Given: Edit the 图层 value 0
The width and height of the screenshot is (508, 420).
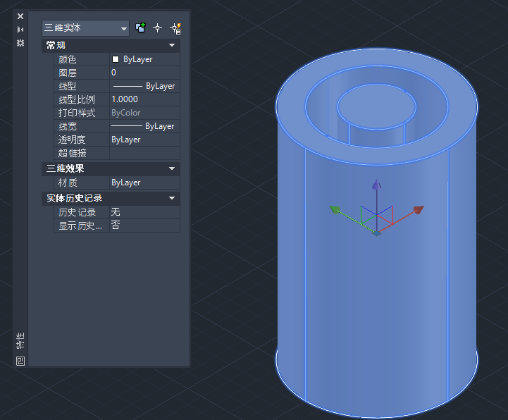Looking at the screenshot, I should click(x=145, y=73).
